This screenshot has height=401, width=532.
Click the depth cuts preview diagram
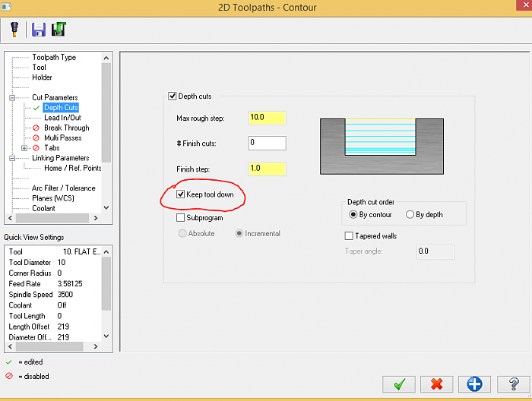pyautogui.click(x=382, y=147)
